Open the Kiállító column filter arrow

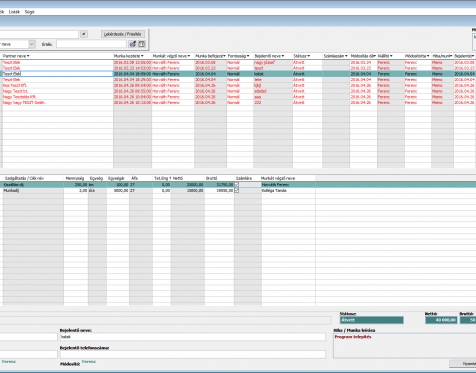391,56
